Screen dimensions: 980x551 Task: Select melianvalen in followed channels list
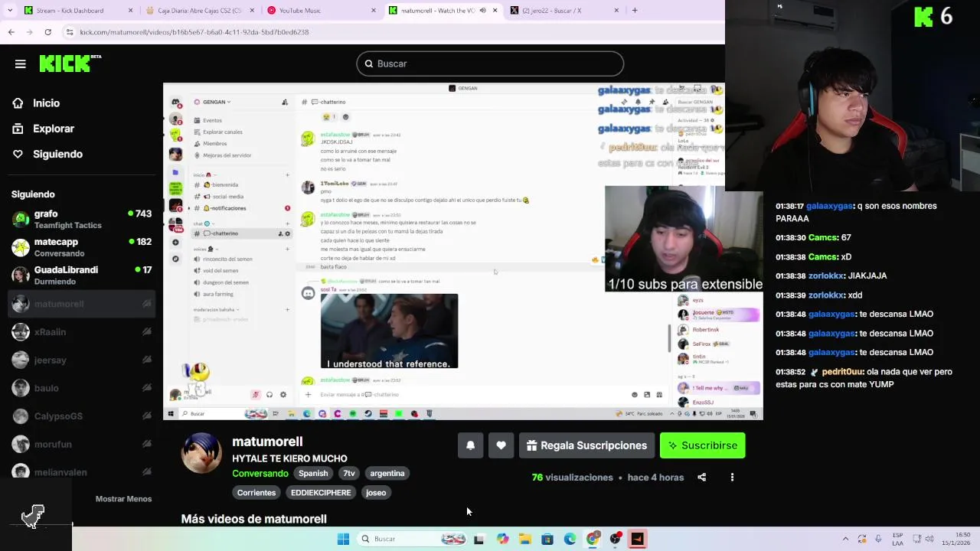coord(81,472)
